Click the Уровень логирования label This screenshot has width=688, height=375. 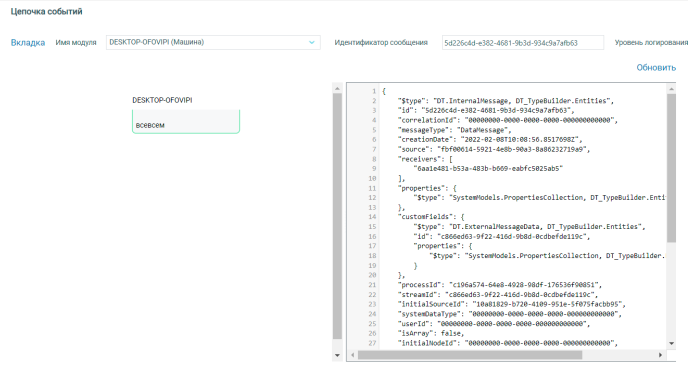tap(651, 43)
